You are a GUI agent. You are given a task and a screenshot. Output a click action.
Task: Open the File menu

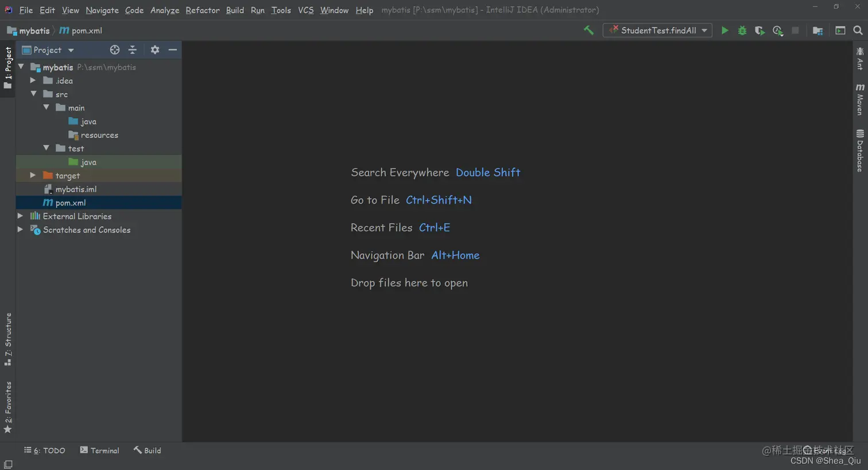click(x=26, y=10)
